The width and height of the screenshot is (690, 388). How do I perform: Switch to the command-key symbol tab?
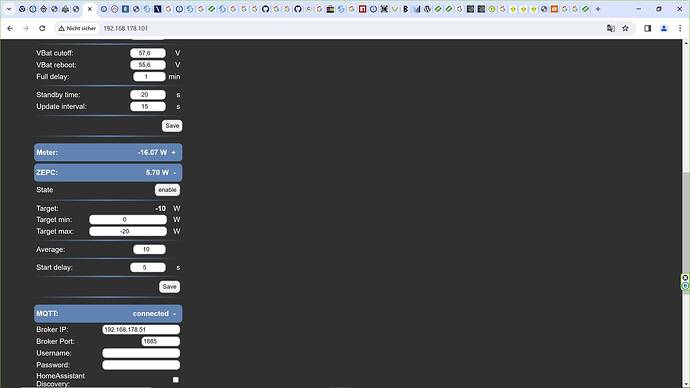point(384,9)
